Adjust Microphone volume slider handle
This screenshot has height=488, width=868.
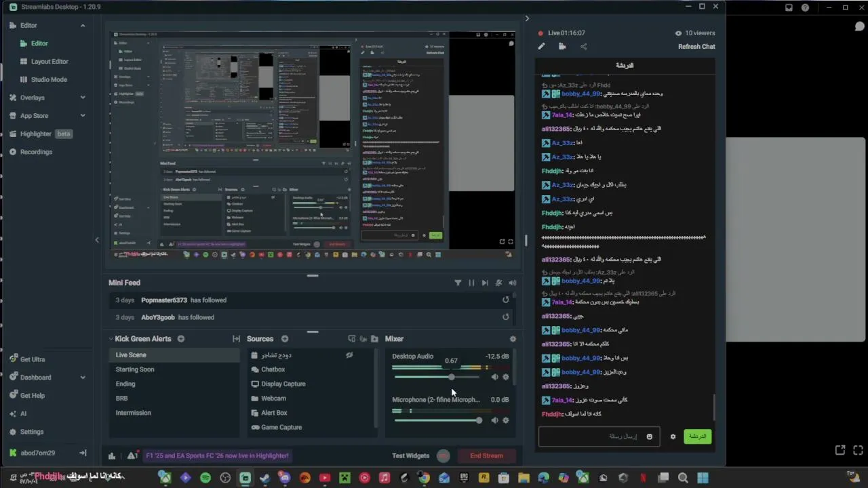coord(479,420)
